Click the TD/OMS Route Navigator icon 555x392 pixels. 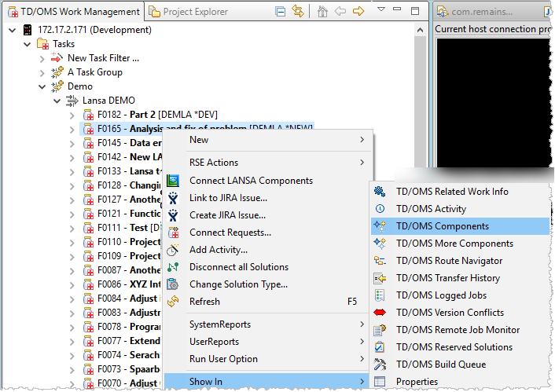coord(380,261)
